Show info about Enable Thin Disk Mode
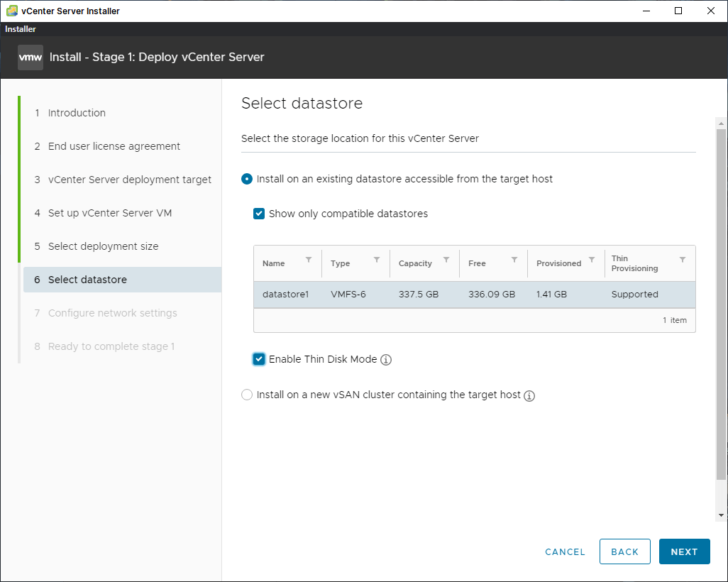The height and width of the screenshot is (582, 728). (x=386, y=360)
